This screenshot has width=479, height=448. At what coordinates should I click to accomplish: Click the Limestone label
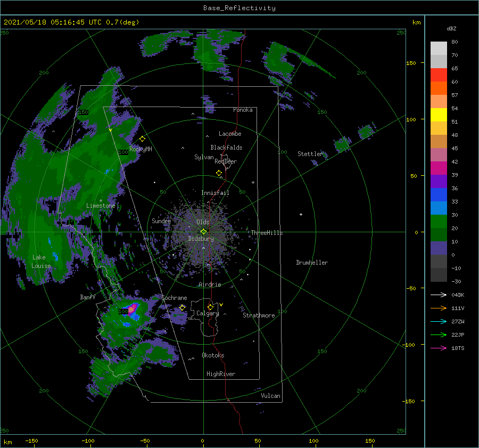tap(101, 206)
